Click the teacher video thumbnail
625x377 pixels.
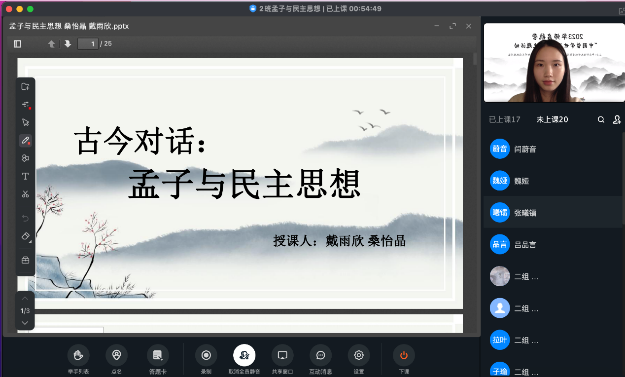click(554, 63)
